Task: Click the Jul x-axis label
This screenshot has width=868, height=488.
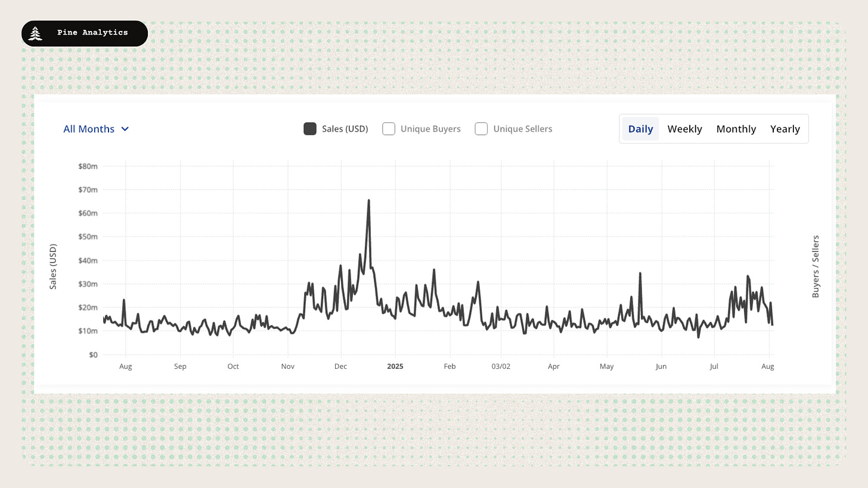Action: tap(714, 366)
